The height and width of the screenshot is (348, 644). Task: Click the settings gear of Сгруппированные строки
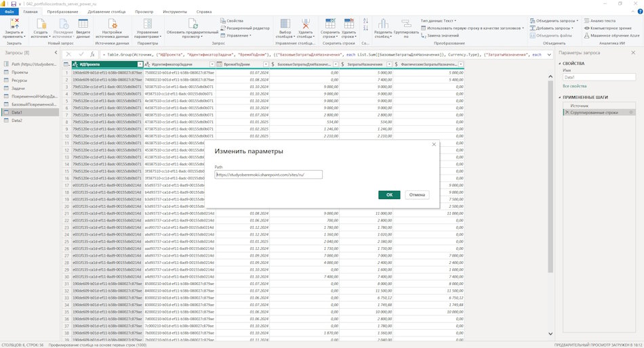(x=631, y=112)
